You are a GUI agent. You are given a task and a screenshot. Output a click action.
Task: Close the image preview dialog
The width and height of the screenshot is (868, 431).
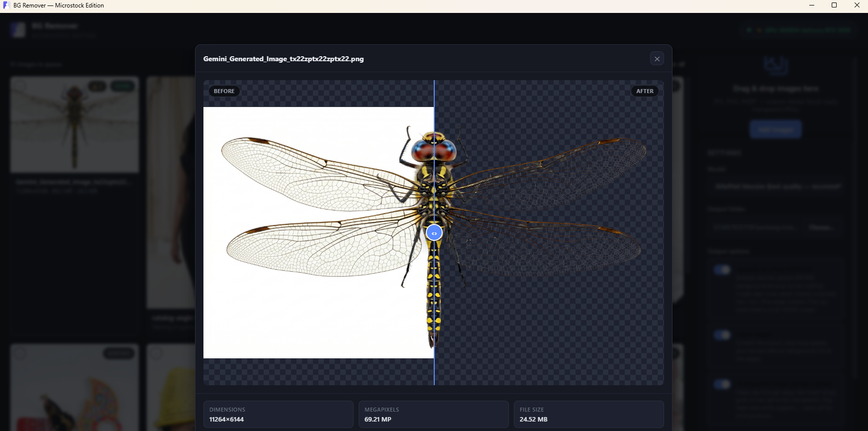(x=657, y=59)
